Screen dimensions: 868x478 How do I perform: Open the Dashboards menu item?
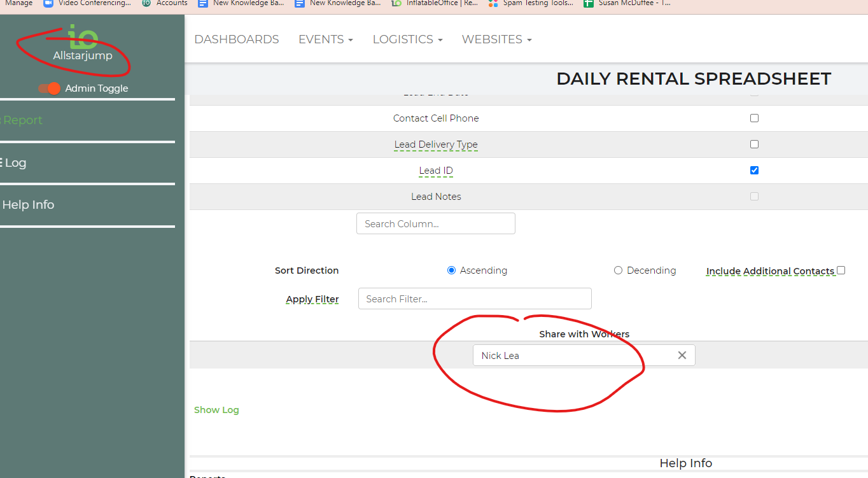(237, 39)
